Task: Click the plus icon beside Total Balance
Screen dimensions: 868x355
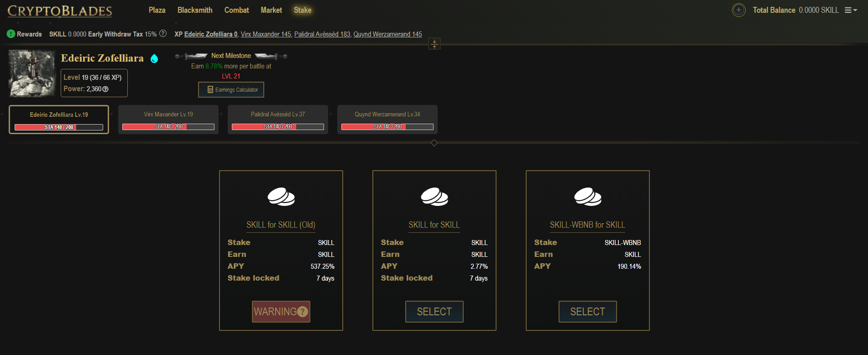Action: click(738, 10)
